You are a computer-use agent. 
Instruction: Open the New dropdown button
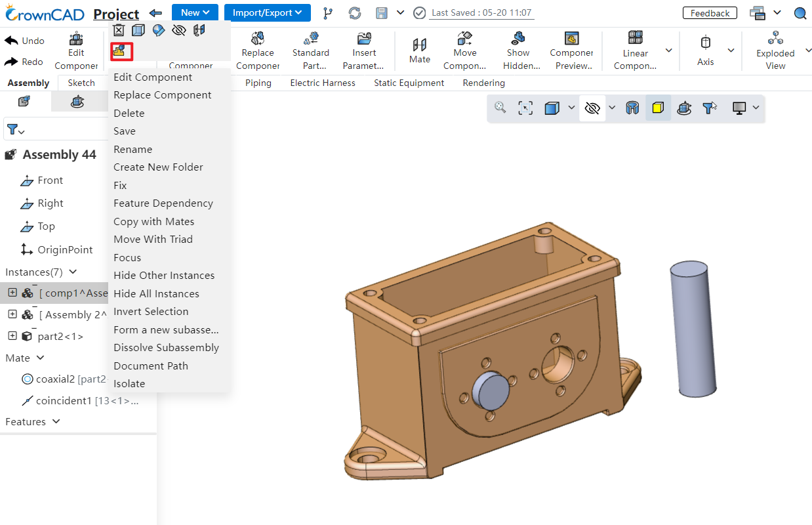coord(195,12)
